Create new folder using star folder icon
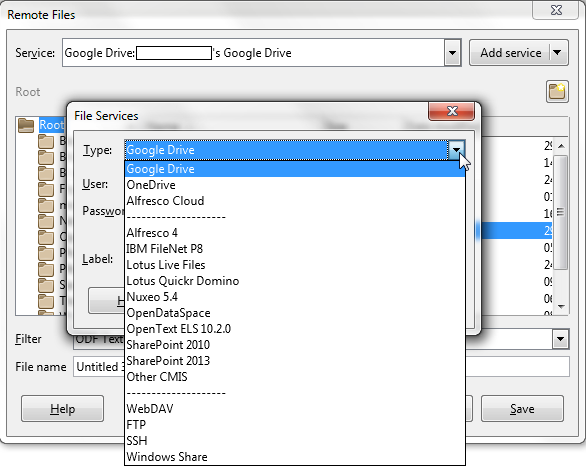This screenshot has height=475, width=586. [557, 91]
